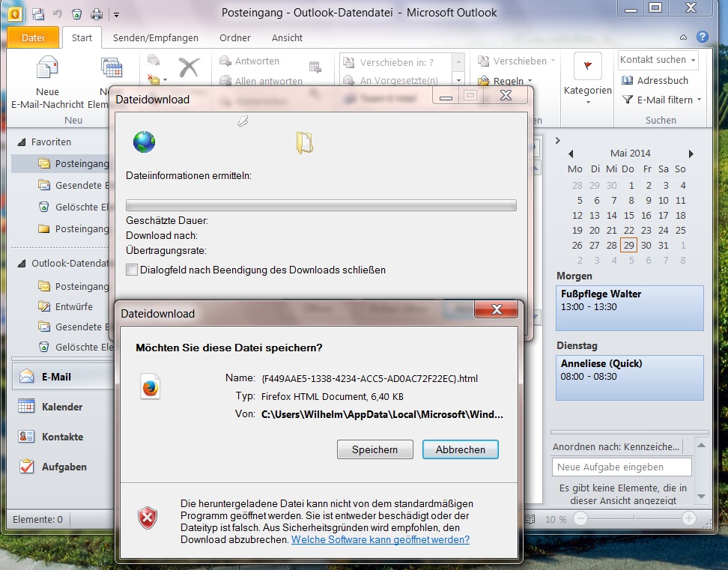
Task: Click the folder icon in download dialog
Action: pyautogui.click(x=305, y=142)
